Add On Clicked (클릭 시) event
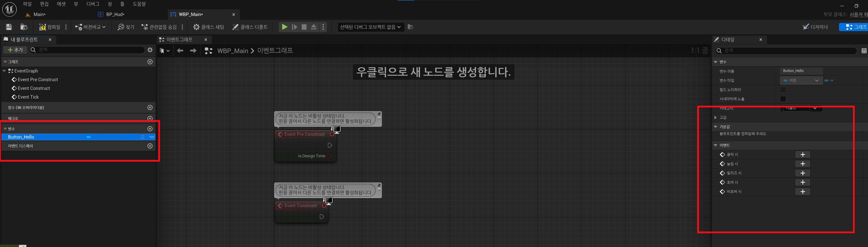The image size is (868, 247). click(802, 154)
